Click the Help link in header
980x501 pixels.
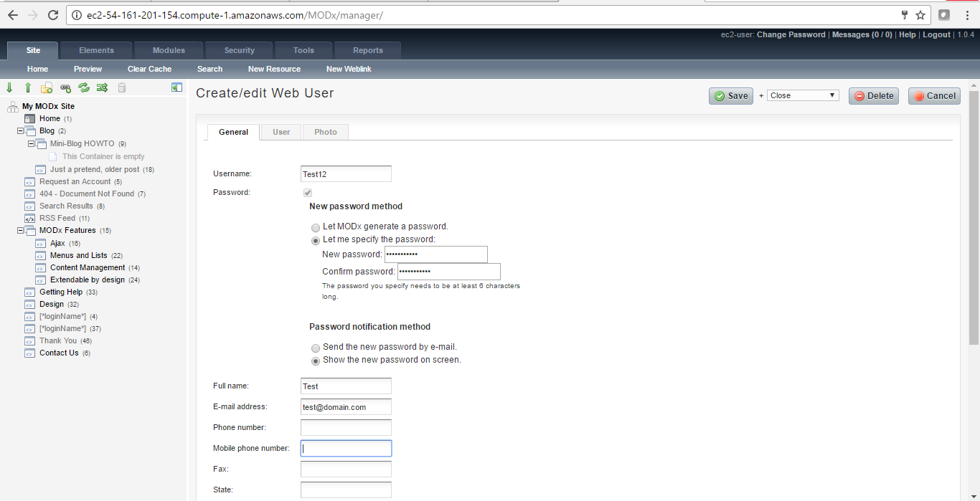[908, 34]
